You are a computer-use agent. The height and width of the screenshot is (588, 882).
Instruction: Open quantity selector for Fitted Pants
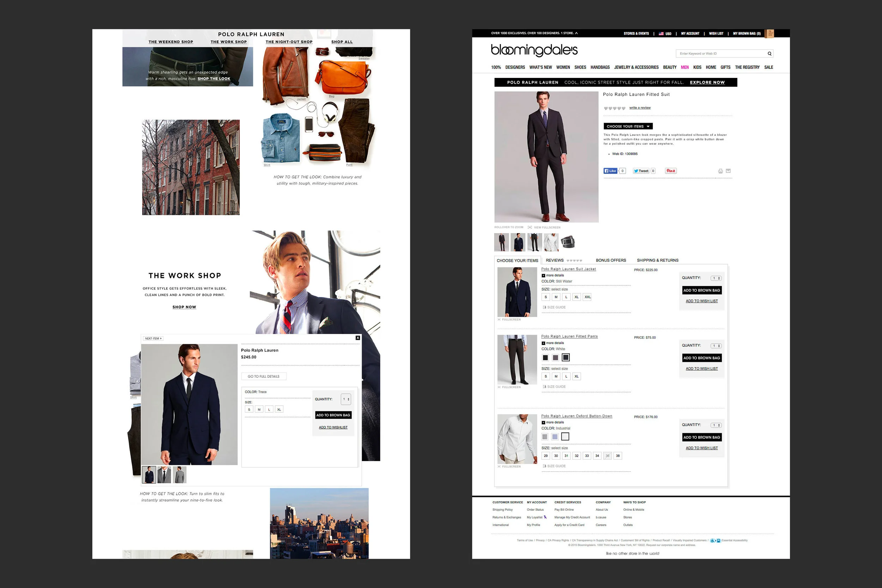tap(716, 346)
